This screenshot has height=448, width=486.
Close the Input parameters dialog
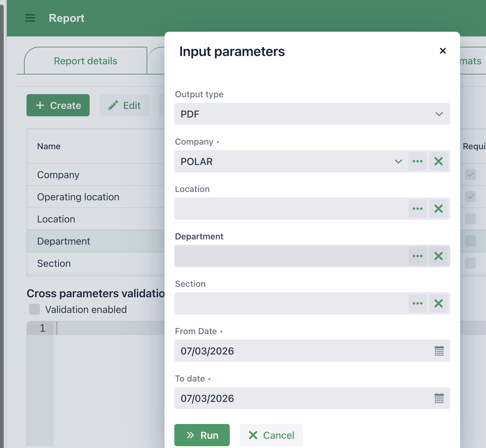(443, 51)
